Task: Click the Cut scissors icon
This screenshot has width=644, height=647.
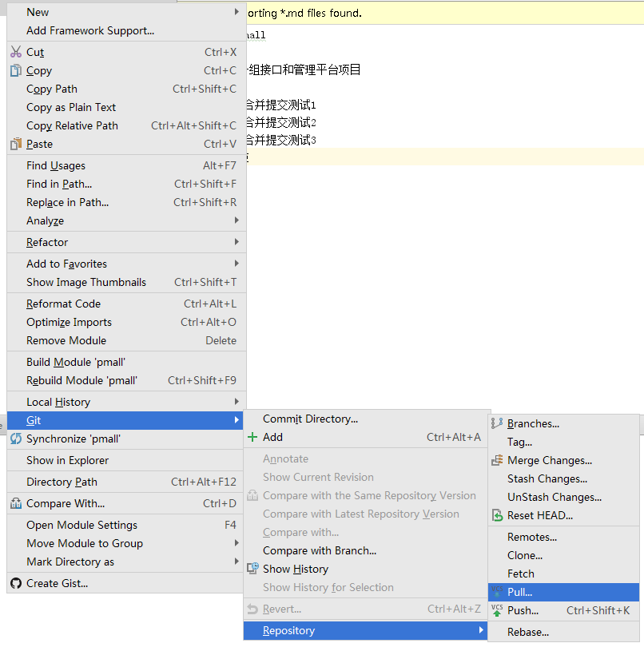Action: click(x=16, y=52)
